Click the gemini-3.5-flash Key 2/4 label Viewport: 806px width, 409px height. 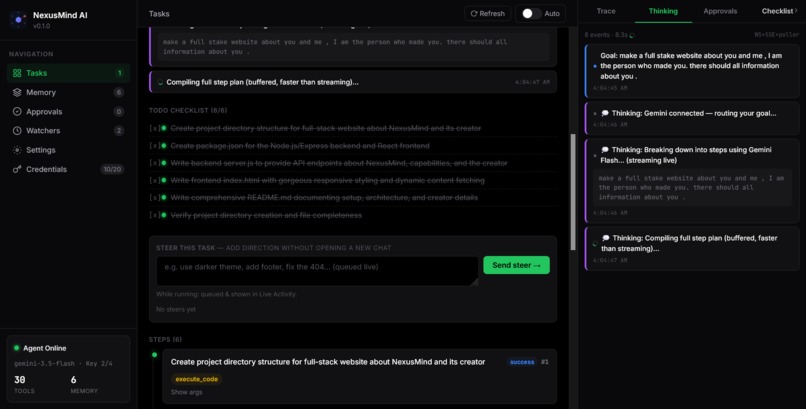[x=63, y=363]
